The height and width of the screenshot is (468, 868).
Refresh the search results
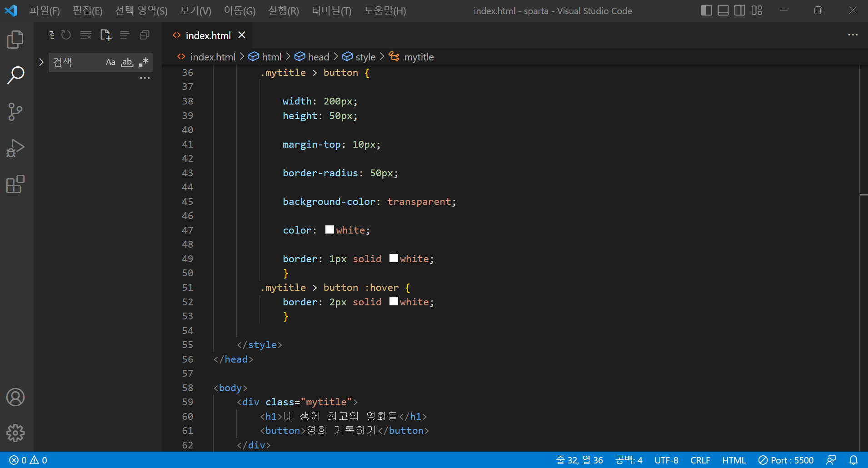[66, 35]
